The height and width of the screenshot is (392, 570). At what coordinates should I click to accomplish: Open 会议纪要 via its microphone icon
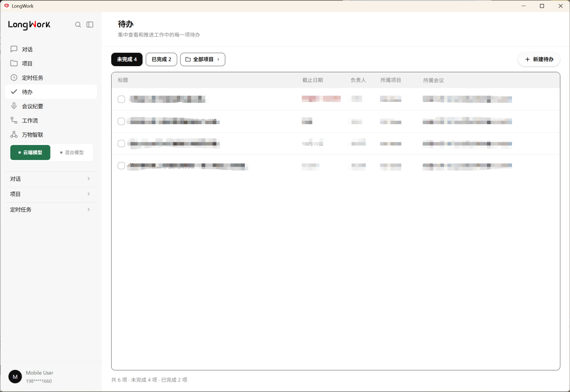(x=14, y=106)
